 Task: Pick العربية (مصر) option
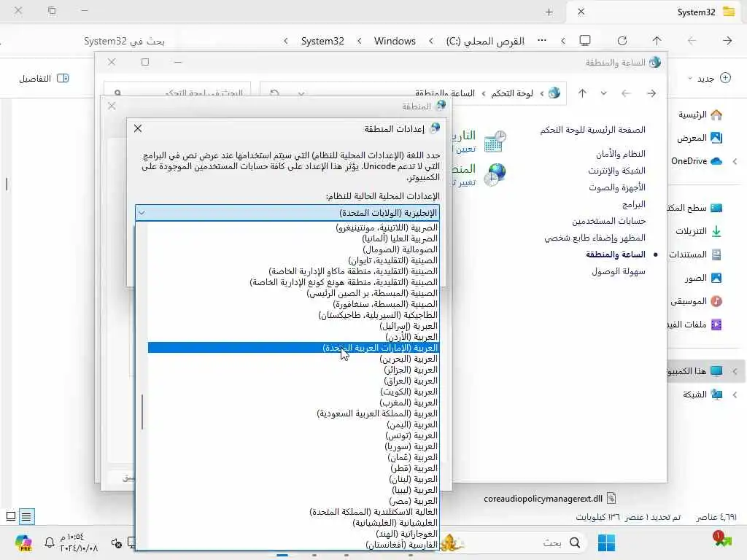(293, 502)
